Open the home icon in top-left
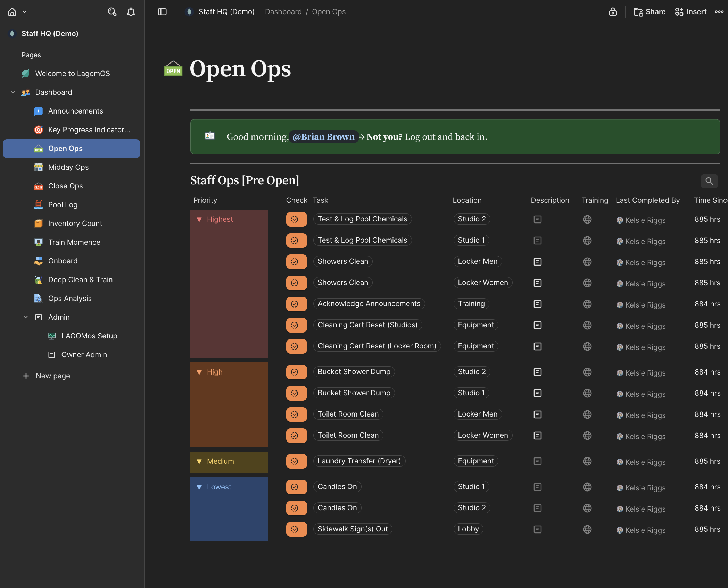Image resolution: width=728 pixels, height=588 pixels. 12,12
